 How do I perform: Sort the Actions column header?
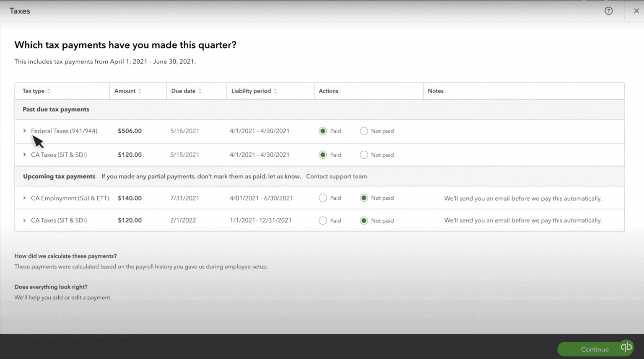coord(329,90)
